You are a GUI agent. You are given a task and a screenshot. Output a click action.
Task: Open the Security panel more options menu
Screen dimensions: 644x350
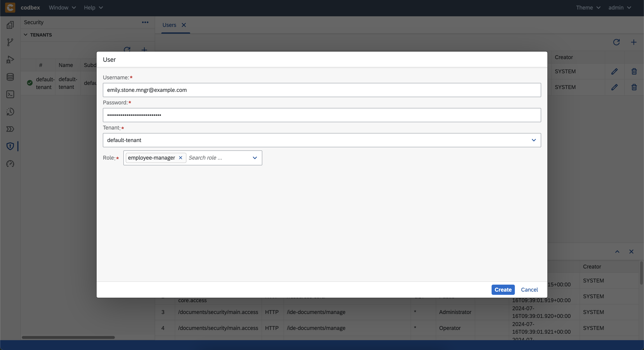point(145,22)
